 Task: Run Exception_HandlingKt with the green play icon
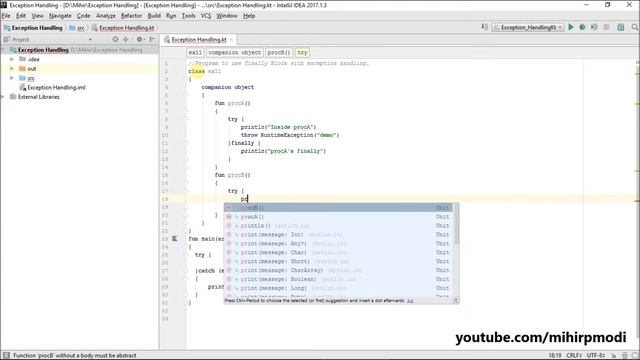click(571, 27)
